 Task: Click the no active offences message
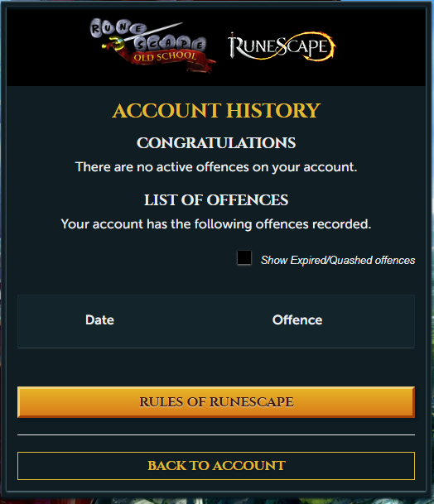click(216, 167)
